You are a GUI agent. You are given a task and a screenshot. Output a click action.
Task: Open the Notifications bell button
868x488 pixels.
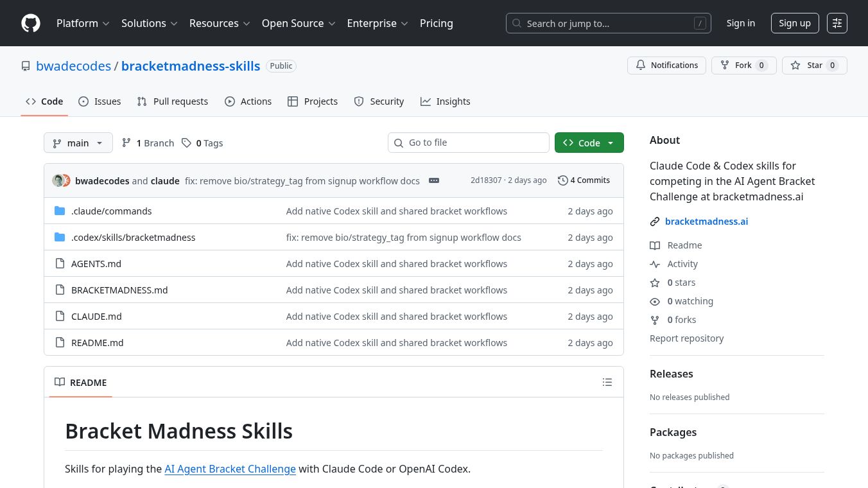[x=666, y=65]
